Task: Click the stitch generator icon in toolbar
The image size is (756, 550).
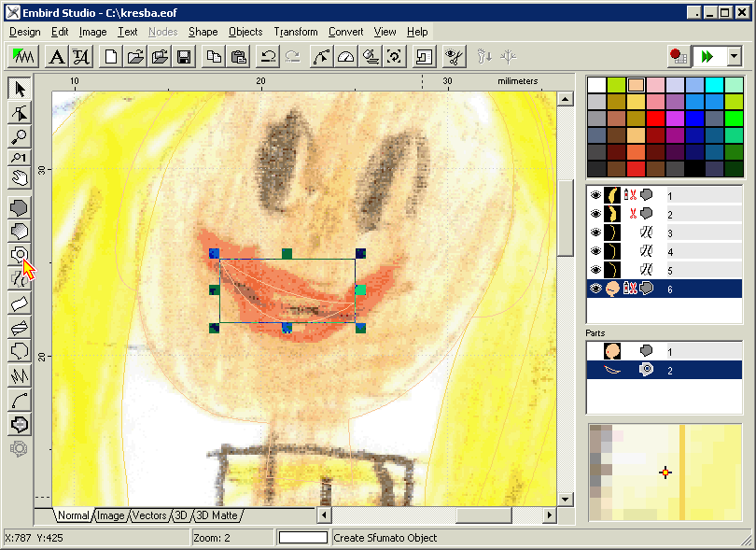Action: (x=23, y=57)
